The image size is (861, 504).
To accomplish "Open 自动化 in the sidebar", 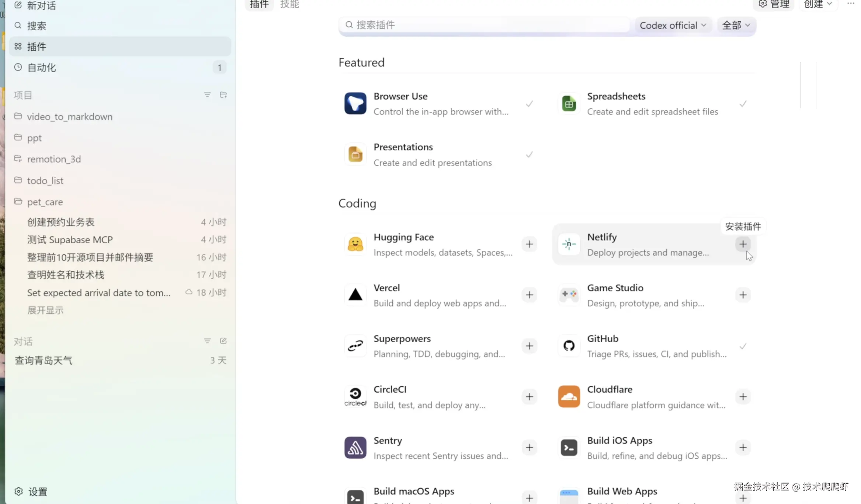I will [x=42, y=68].
